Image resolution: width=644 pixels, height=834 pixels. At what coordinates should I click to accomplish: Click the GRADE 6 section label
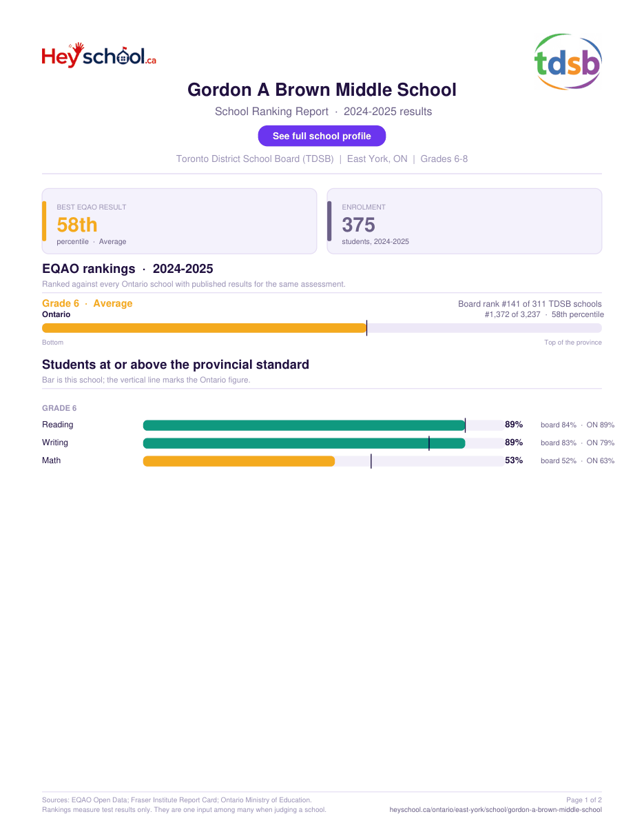point(59,408)
